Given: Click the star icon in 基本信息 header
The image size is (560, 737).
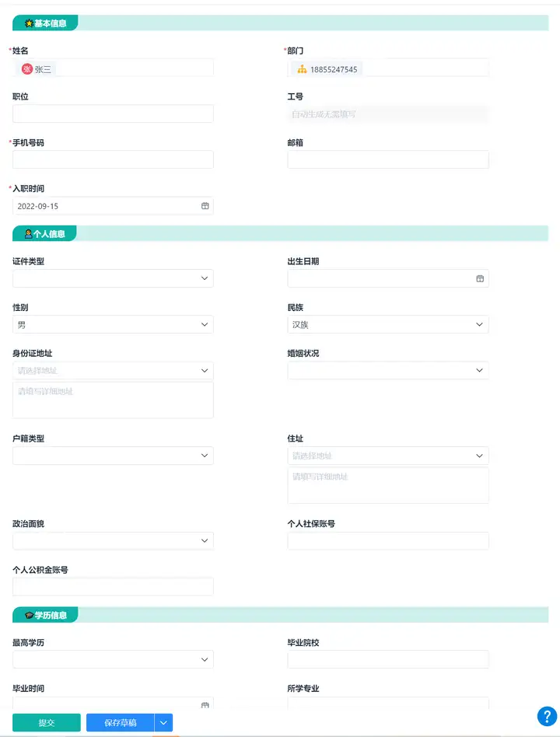Looking at the screenshot, I should (x=29, y=23).
